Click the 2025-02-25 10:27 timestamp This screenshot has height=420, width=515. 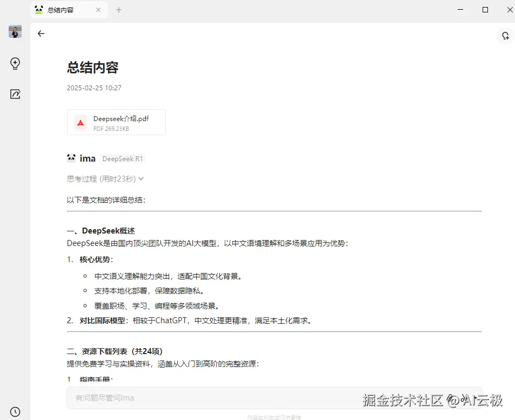click(94, 88)
